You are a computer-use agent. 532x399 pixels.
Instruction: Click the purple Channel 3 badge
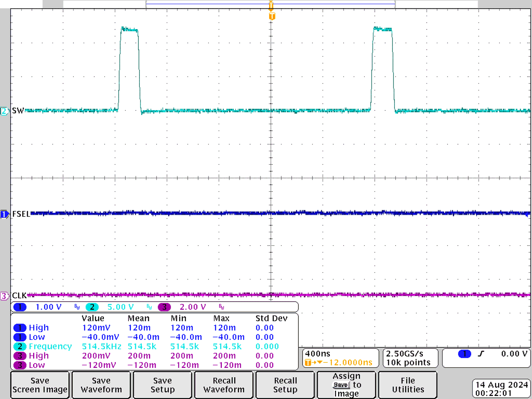[165, 307]
